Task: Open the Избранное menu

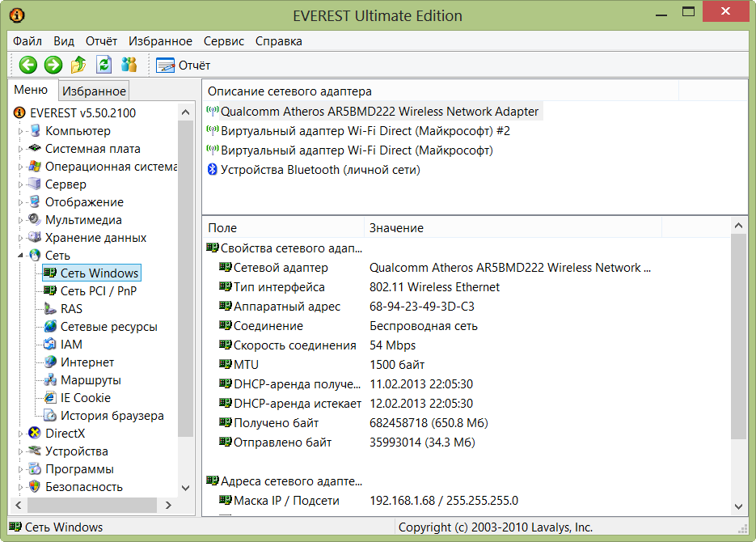Action: 160,41
